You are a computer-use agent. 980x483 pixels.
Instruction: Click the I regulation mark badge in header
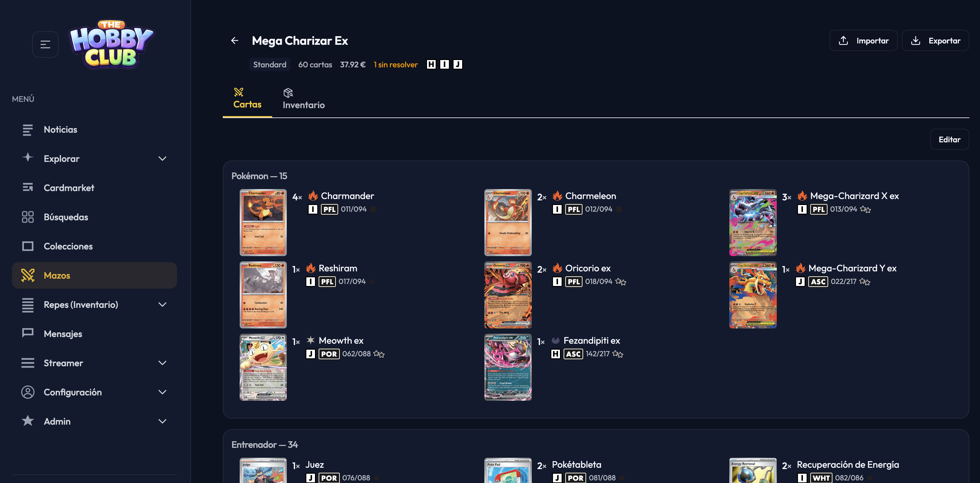[x=444, y=64]
